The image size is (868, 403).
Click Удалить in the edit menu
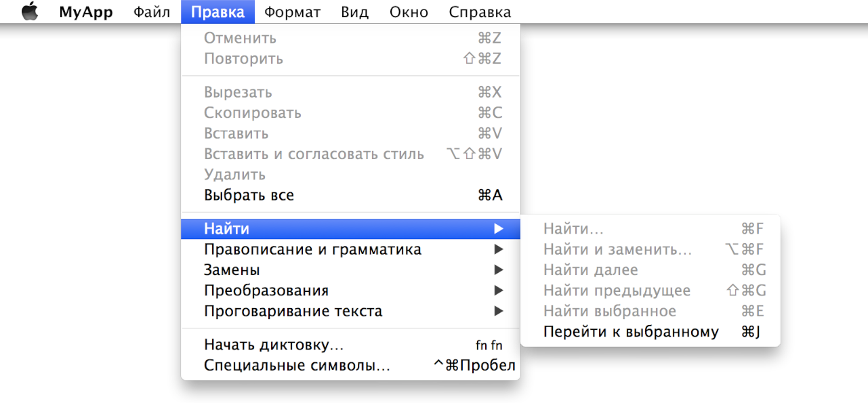click(233, 174)
